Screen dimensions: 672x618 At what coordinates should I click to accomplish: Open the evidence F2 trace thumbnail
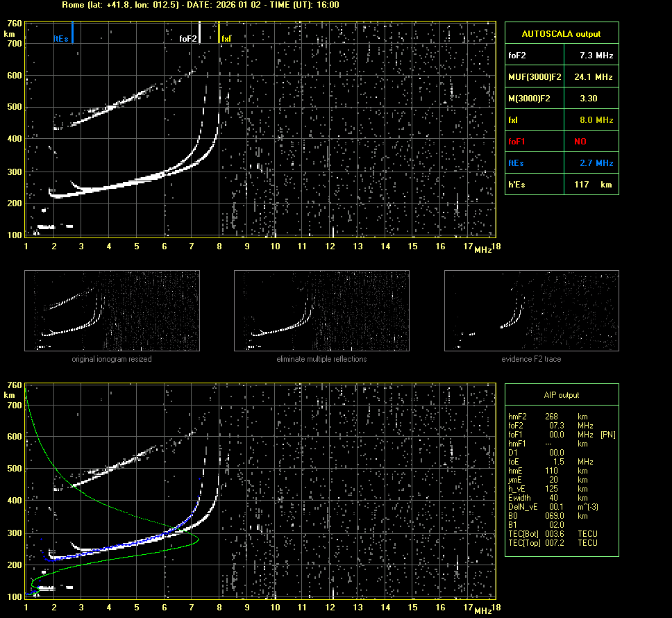[x=531, y=311]
